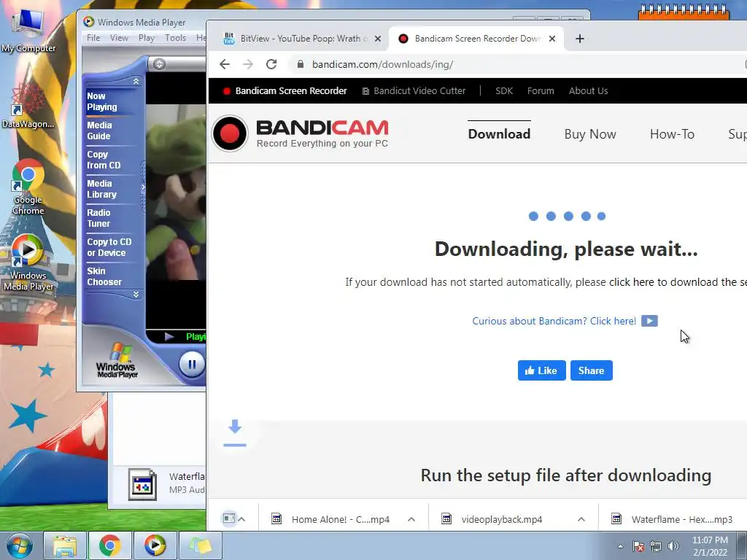The width and height of the screenshot is (747, 560).
Task: Switch to BitView YouTube Poop tab
Action: [303, 39]
